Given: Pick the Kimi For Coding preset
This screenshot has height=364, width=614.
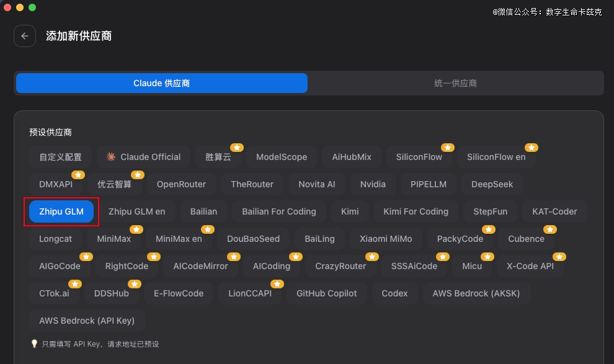Looking at the screenshot, I should pos(416,211).
